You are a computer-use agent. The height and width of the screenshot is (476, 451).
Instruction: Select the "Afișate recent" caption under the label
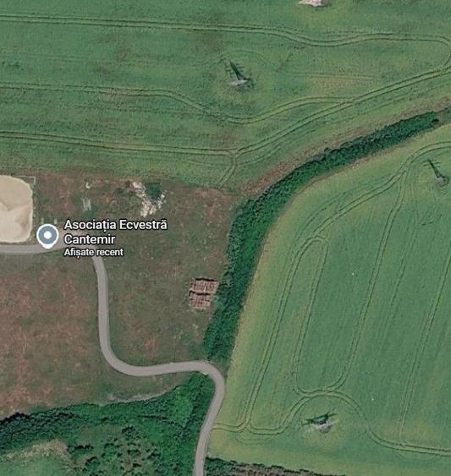[94, 252]
